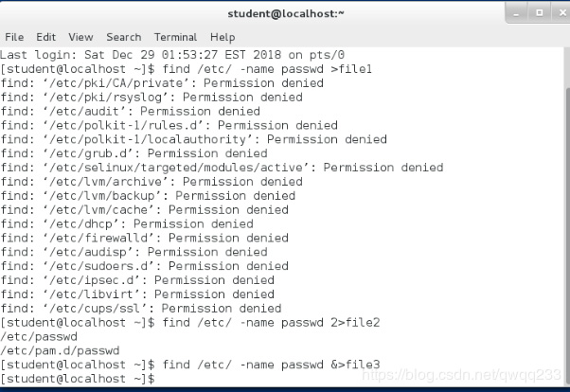Open the View menu

[x=80, y=37]
